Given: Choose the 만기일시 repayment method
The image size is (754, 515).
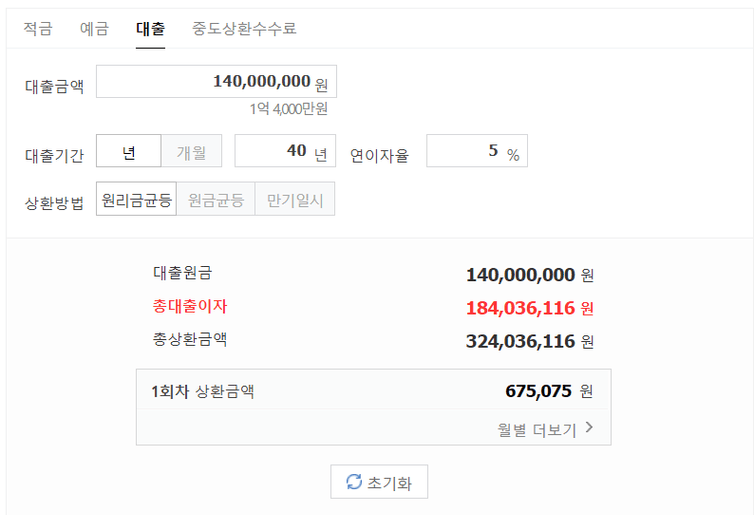Looking at the screenshot, I should (295, 199).
